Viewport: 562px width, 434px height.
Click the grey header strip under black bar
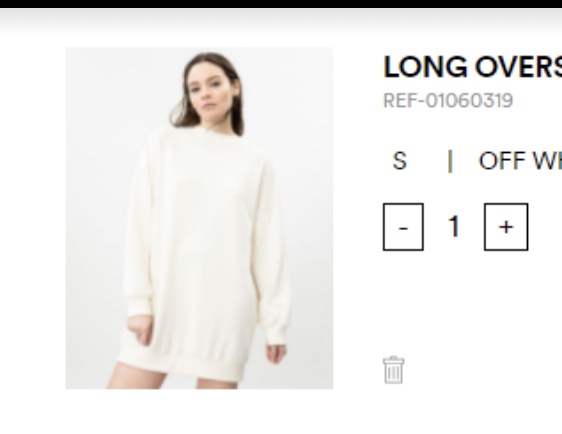click(281, 22)
